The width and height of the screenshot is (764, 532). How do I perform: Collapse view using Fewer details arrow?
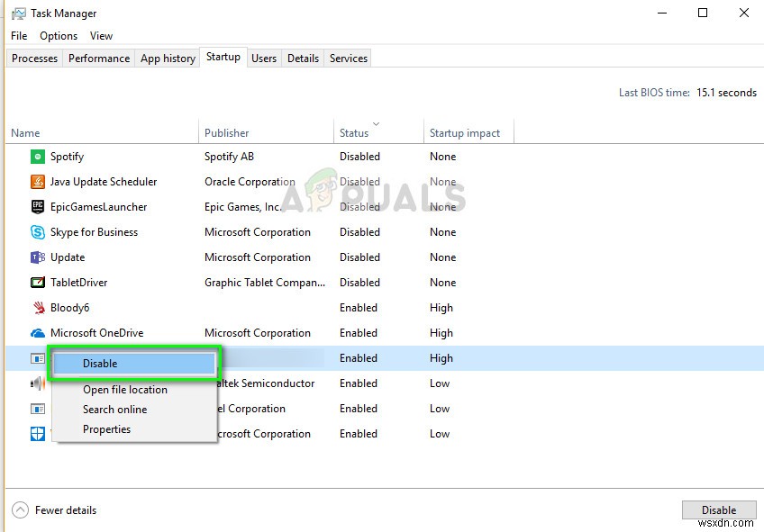pos(21,510)
